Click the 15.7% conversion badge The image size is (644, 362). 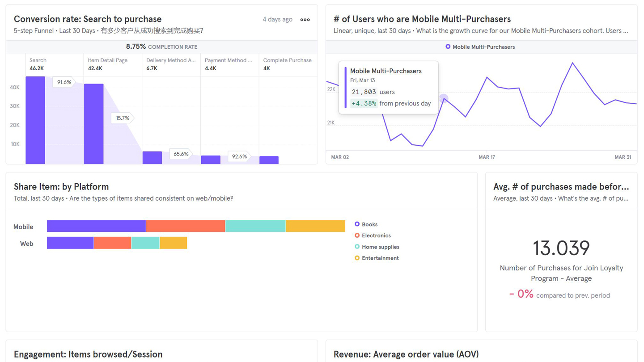point(122,118)
